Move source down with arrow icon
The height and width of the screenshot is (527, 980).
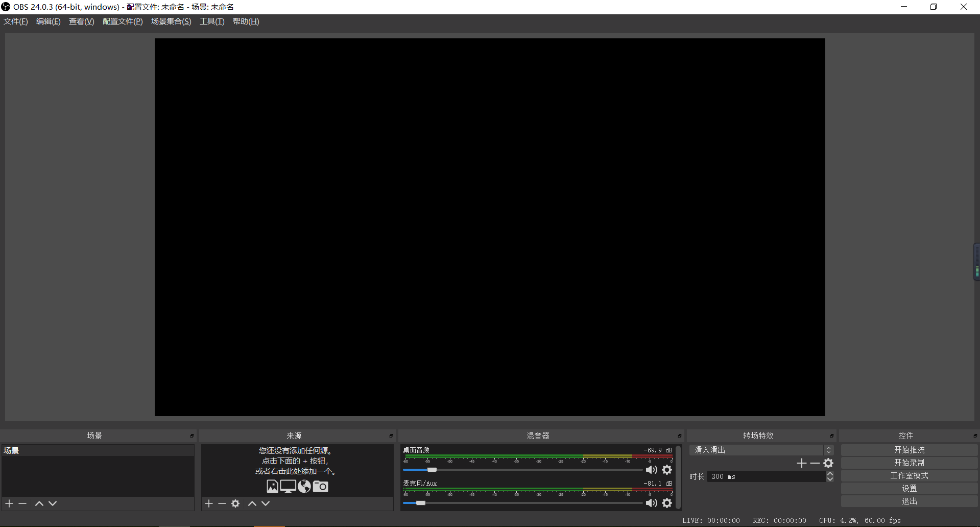pos(266,503)
